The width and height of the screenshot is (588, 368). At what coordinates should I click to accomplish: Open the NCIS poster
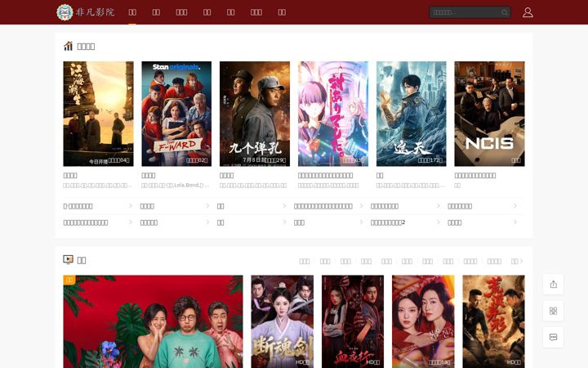pos(489,114)
